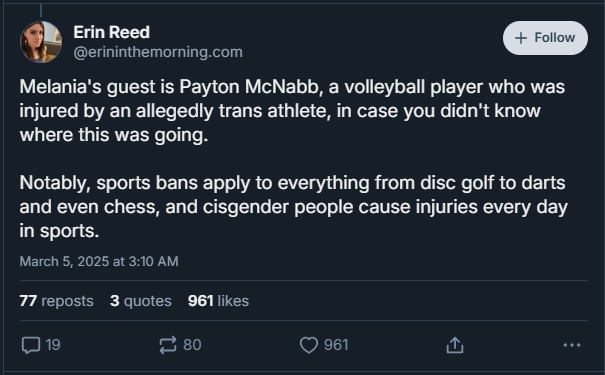Click the share upload icon
Screen dimensions: 605x375
455,345
